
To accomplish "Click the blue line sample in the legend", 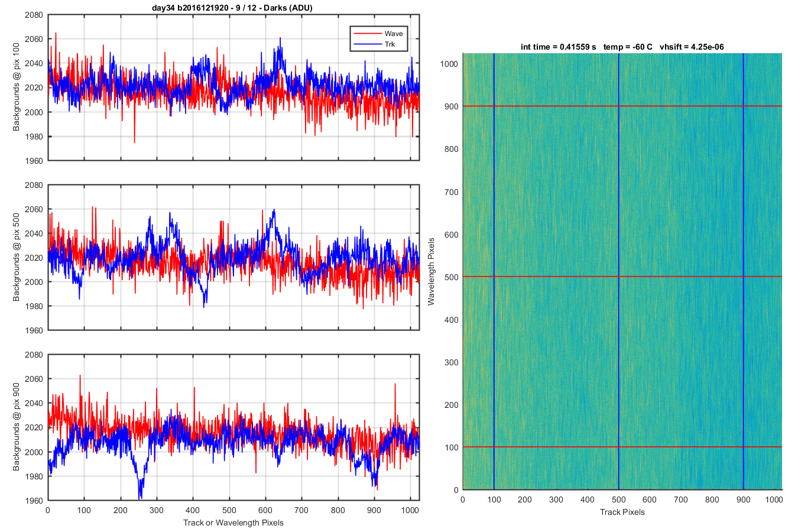I will 367,44.
